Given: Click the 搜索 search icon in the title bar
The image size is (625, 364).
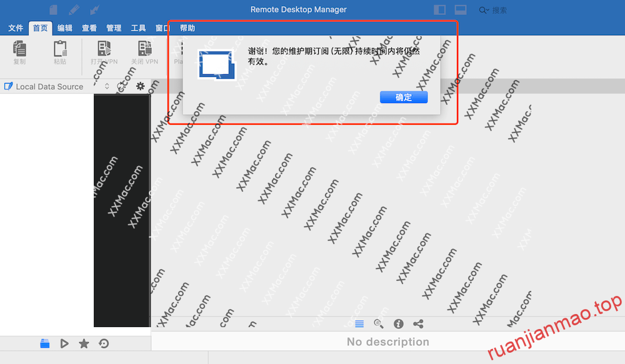Looking at the screenshot, I should [483, 9].
